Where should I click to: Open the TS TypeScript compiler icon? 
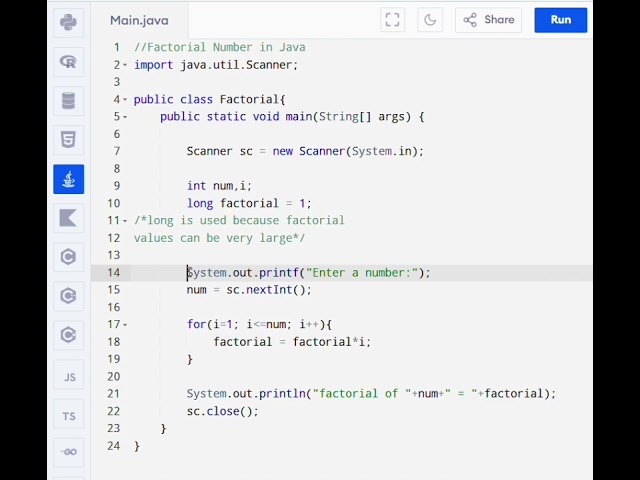point(68,414)
